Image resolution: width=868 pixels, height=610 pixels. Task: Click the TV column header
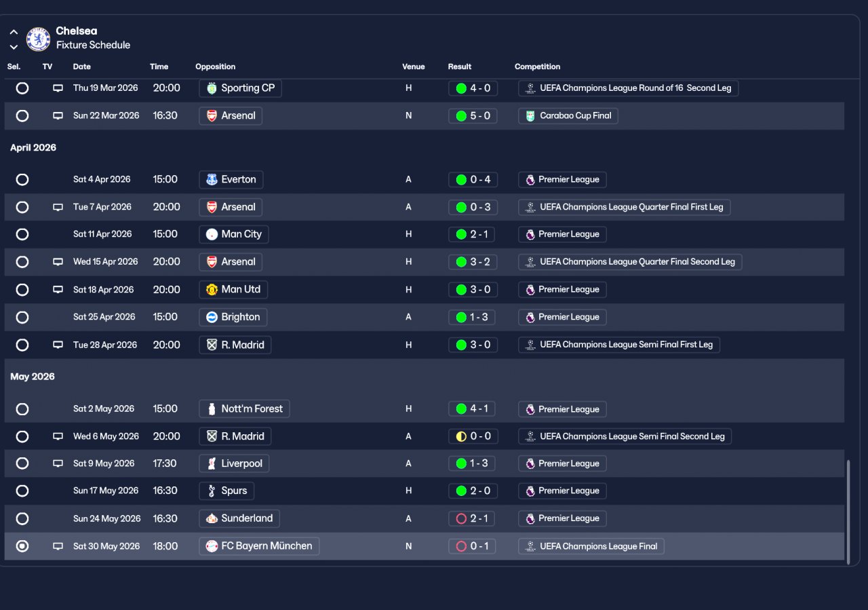(x=47, y=66)
